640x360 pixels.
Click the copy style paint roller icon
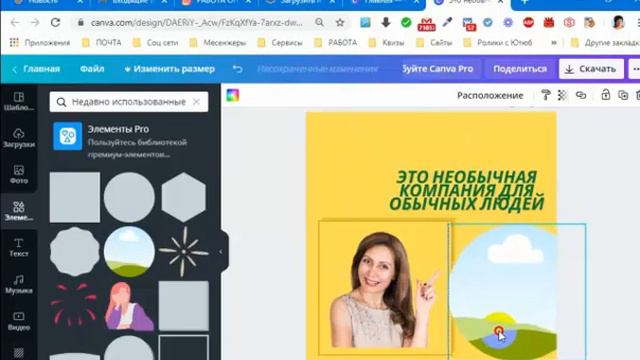point(545,95)
